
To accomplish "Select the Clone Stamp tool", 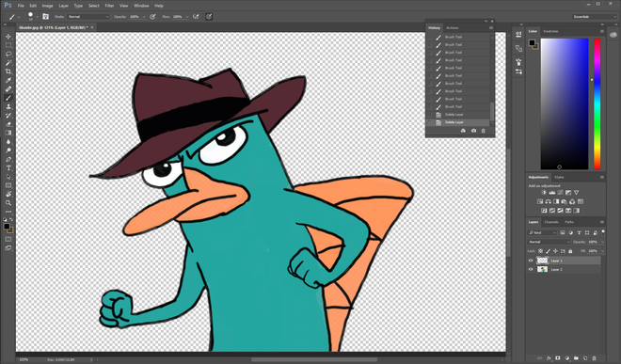I will point(8,106).
